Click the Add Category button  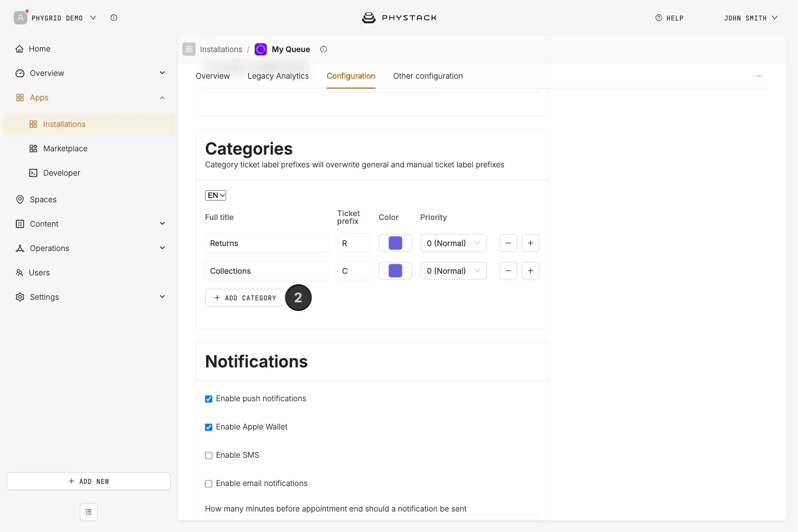245,298
